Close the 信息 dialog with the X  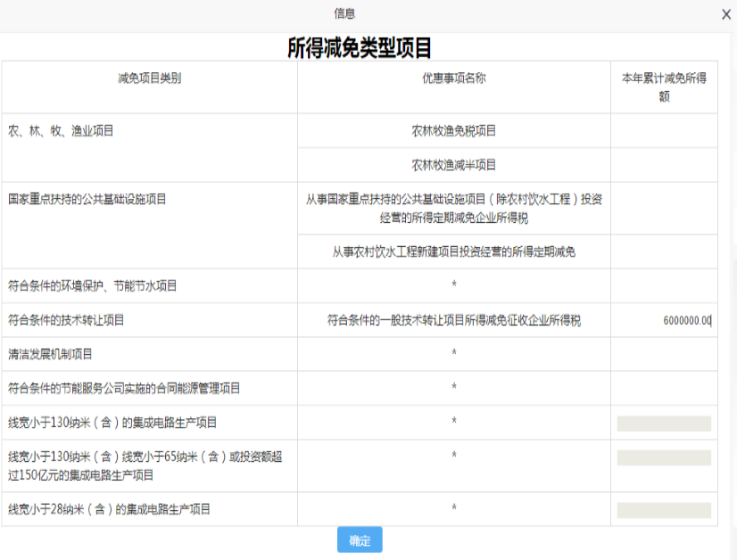coord(726,14)
